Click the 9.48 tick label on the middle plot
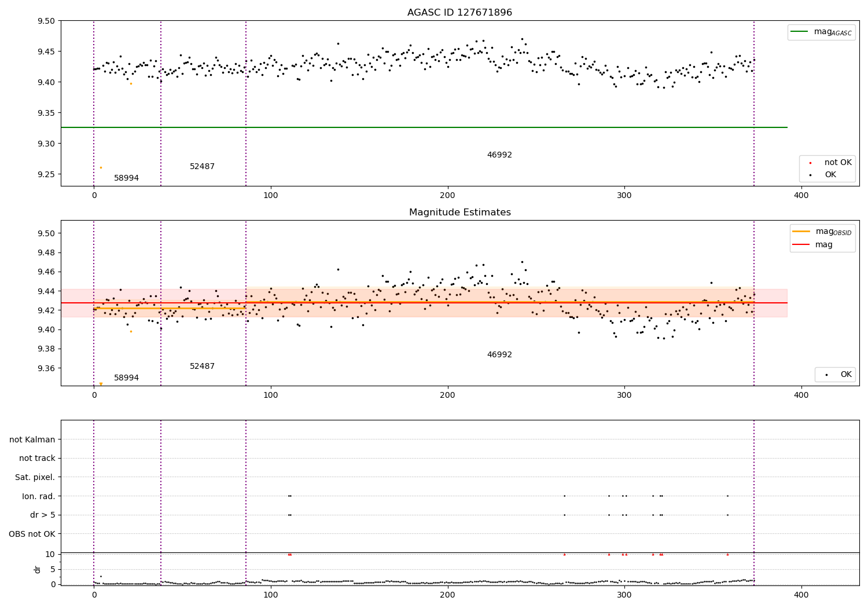868x608 pixels. click(x=45, y=252)
